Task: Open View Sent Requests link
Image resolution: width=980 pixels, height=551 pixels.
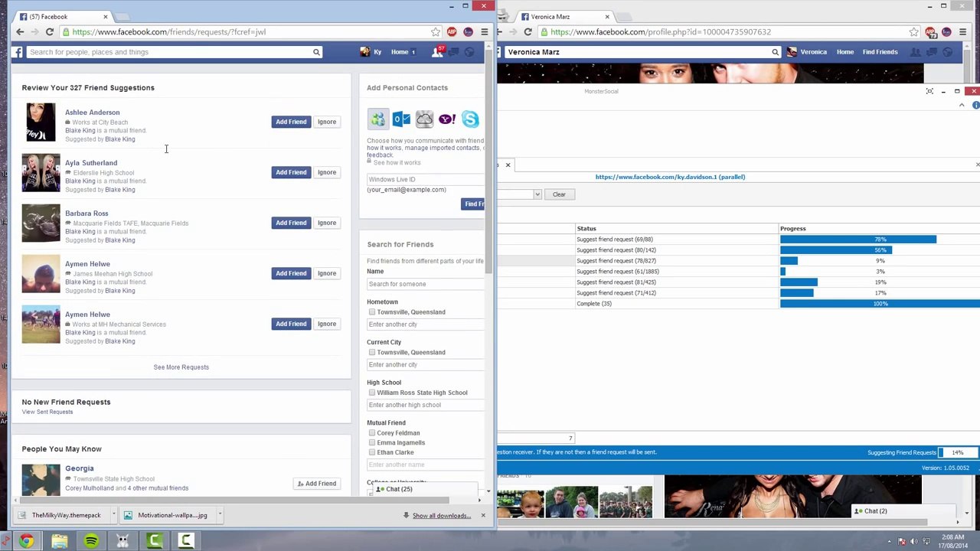Action: pos(47,412)
